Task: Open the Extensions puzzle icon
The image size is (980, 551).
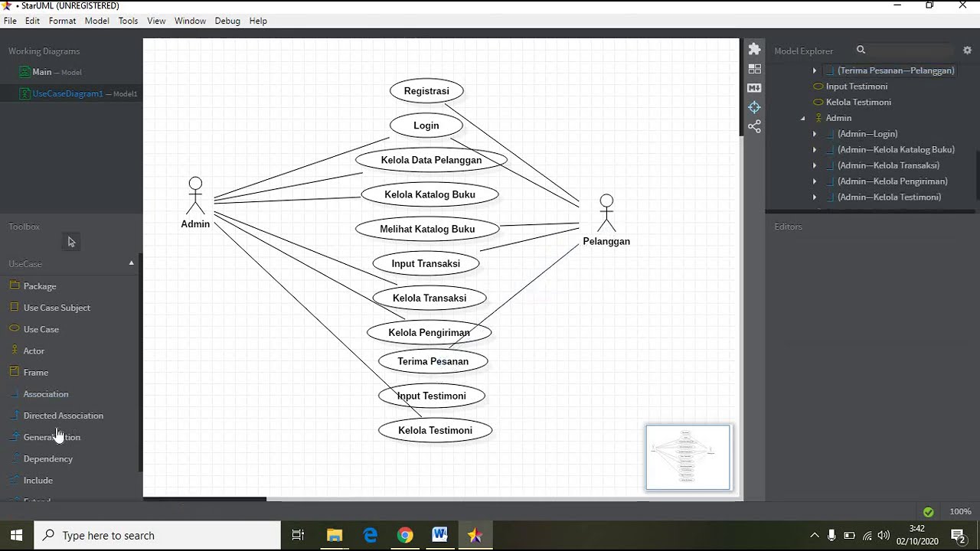Action: pos(754,49)
